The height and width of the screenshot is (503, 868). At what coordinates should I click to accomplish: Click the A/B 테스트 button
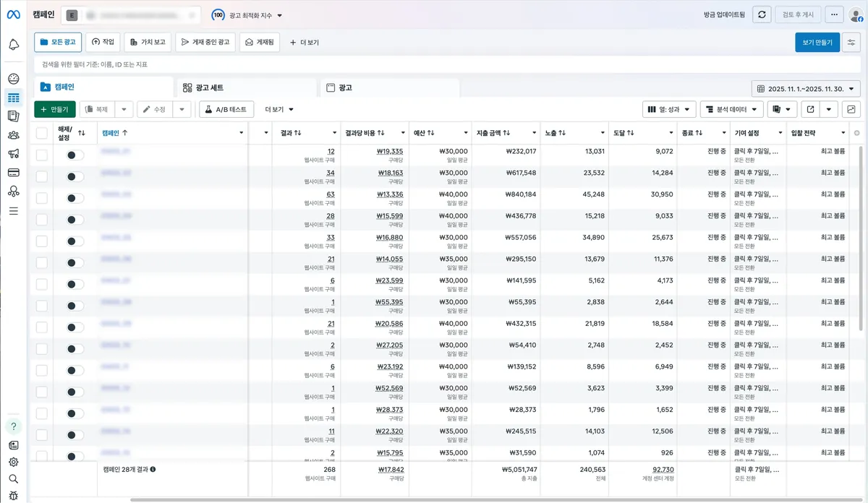[226, 109]
